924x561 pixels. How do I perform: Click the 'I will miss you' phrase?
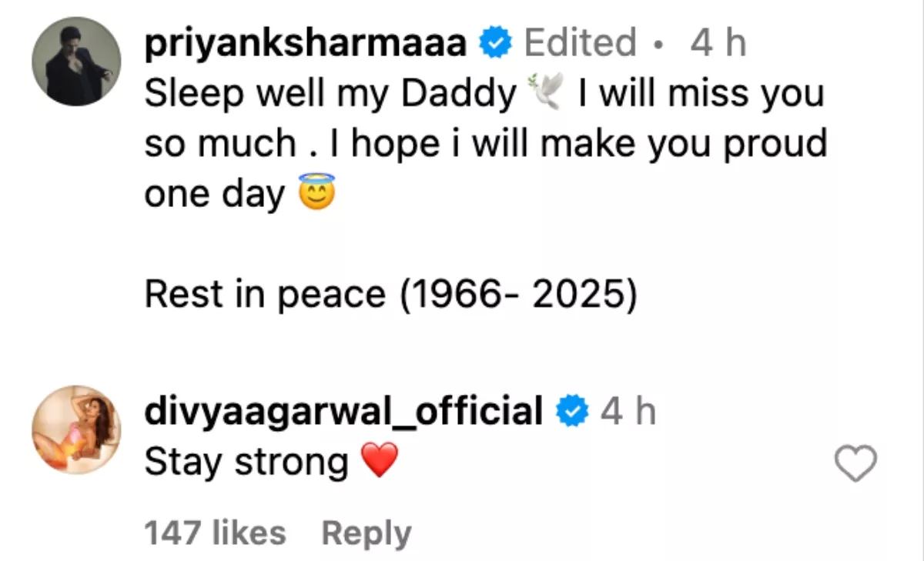701,94
